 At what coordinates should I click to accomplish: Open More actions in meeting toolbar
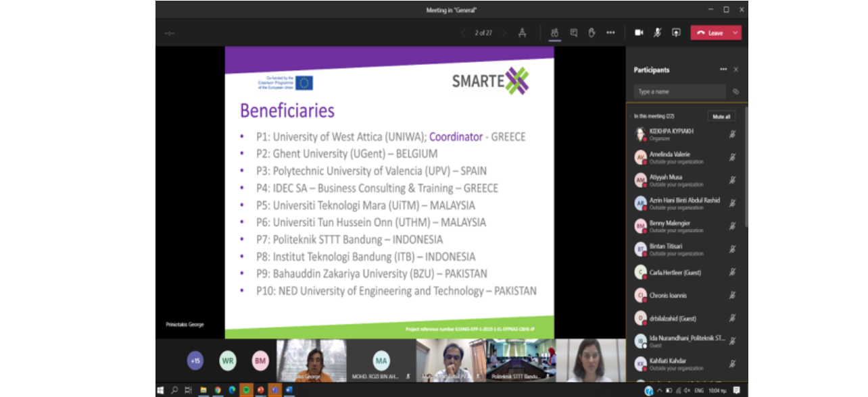pos(610,32)
